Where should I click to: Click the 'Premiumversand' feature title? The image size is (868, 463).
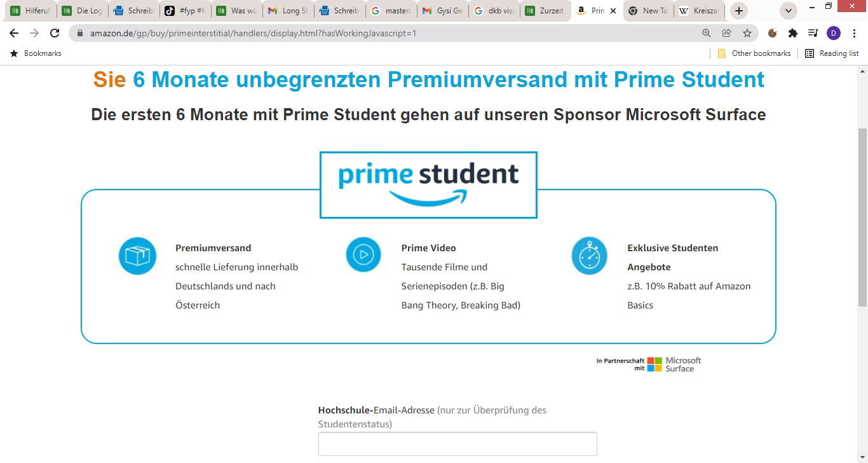point(214,248)
